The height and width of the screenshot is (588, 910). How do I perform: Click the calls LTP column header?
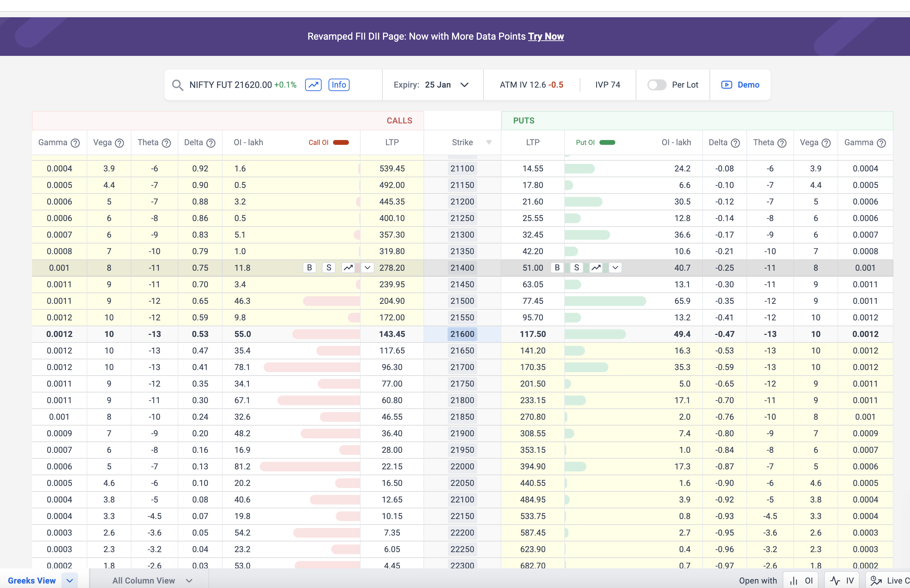(392, 142)
